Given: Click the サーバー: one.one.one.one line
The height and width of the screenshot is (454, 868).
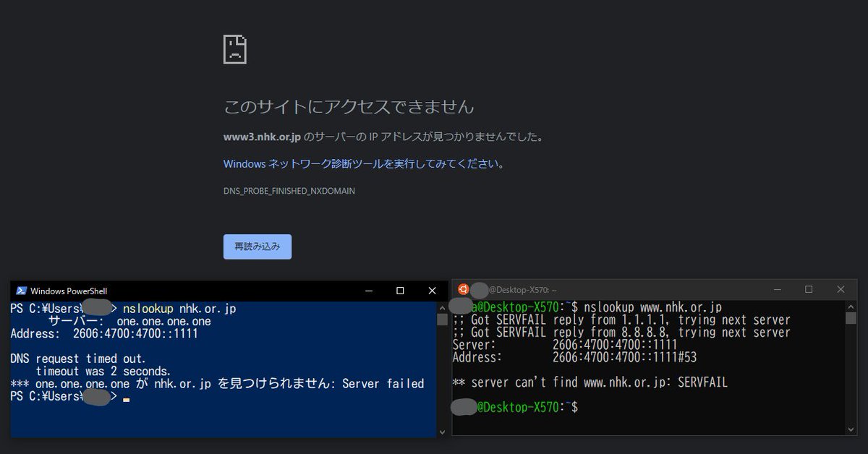Looking at the screenshot, I should click(129, 321).
